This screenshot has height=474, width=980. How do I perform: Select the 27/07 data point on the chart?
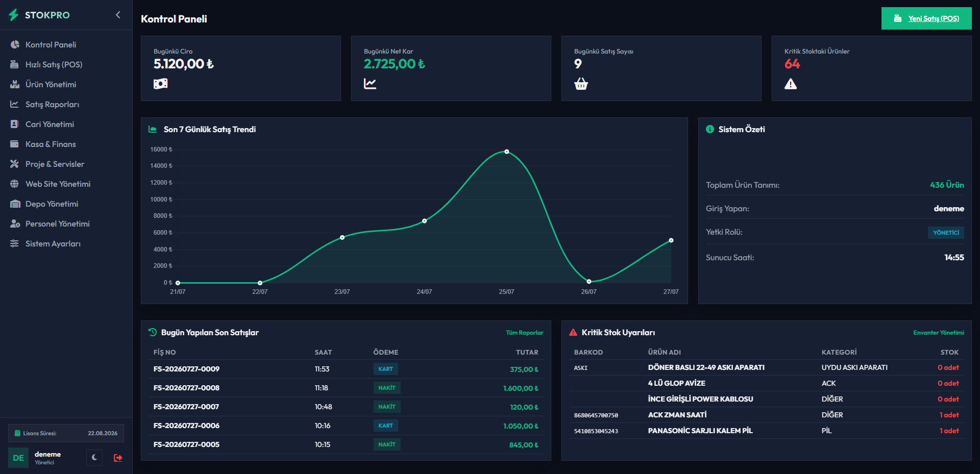[671, 240]
